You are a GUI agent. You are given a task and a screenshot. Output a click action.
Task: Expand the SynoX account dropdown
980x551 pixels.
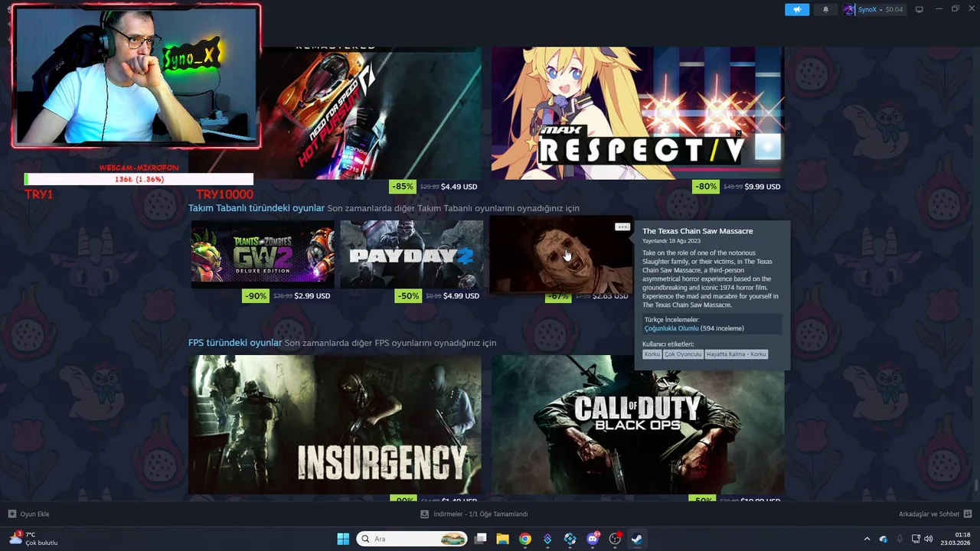[880, 9]
